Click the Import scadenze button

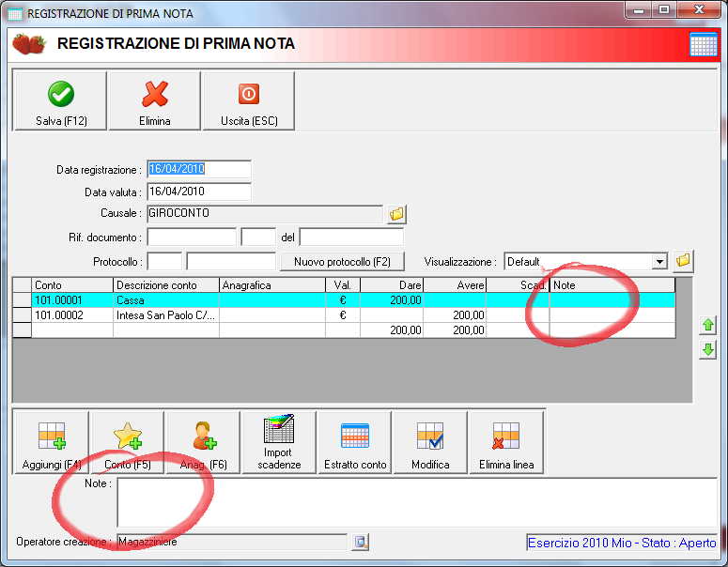coord(279,443)
